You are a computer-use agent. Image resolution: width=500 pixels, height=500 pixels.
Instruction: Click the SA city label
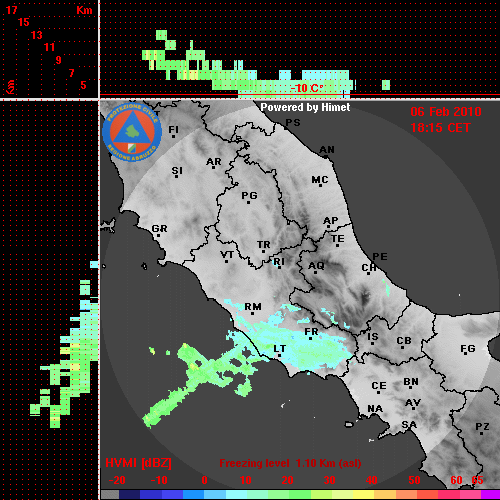coord(409,425)
